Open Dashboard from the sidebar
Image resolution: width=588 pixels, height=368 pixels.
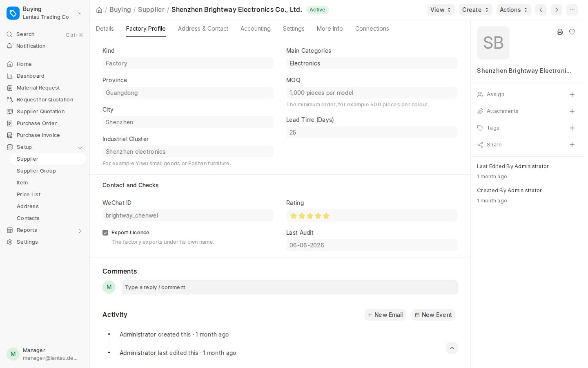pyautogui.click(x=45, y=76)
